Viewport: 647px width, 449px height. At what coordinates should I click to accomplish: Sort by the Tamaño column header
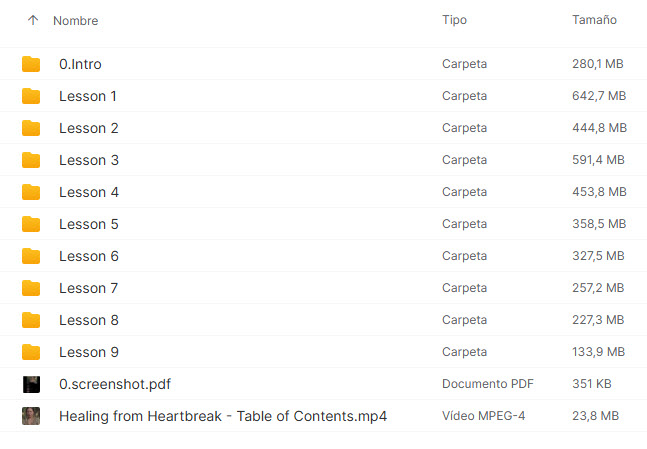pyautogui.click(x=594, y=20)
